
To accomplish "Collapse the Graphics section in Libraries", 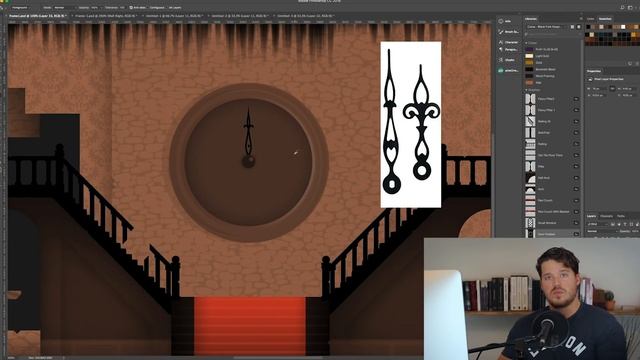I will (x=527, y=90).
